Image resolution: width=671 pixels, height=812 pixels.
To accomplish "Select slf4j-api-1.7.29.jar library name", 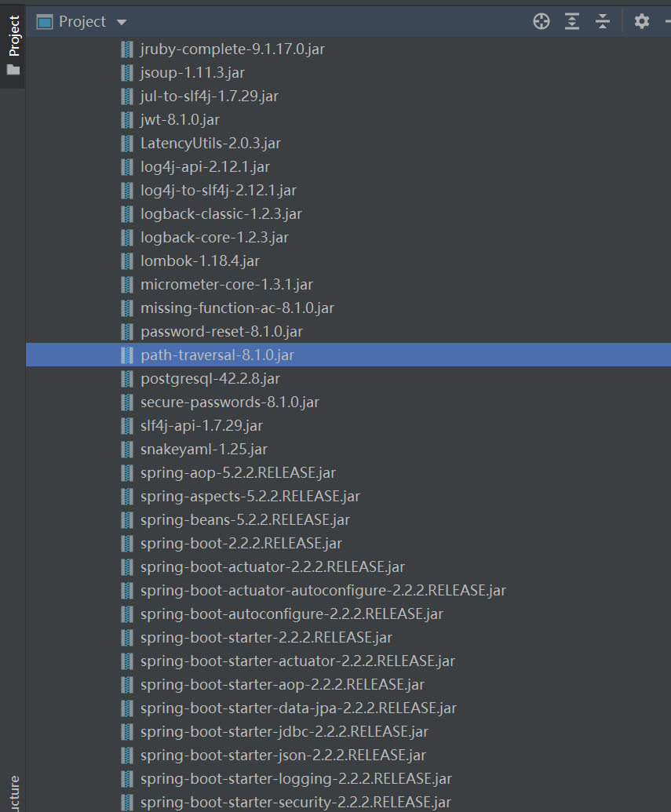I will [202, 426].
